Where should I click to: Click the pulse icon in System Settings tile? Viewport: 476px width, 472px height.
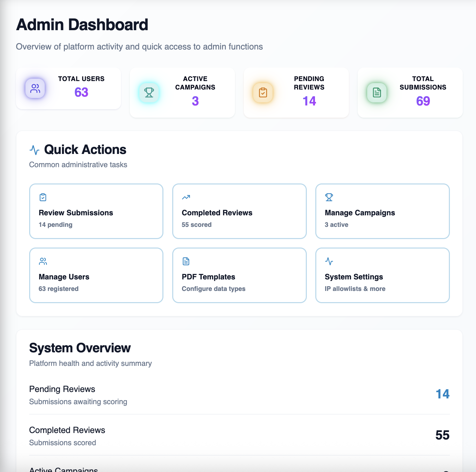[329, 261]
